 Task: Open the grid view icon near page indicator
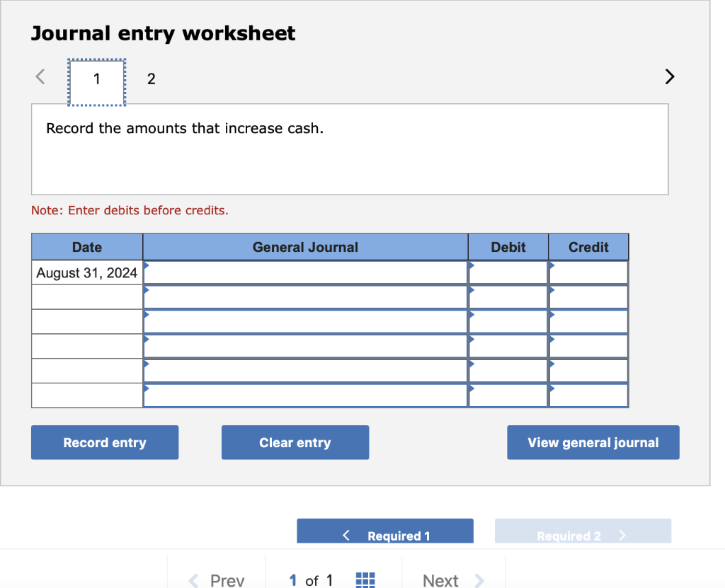click(365, 580)
